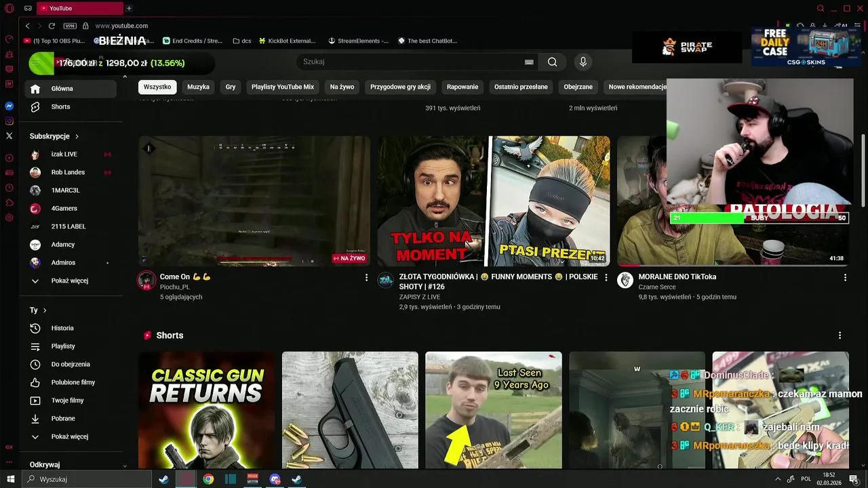This screenshot has width=868, height=488.
Task: Open the on-screen keyboard in search box
Action: coord(529,62)
